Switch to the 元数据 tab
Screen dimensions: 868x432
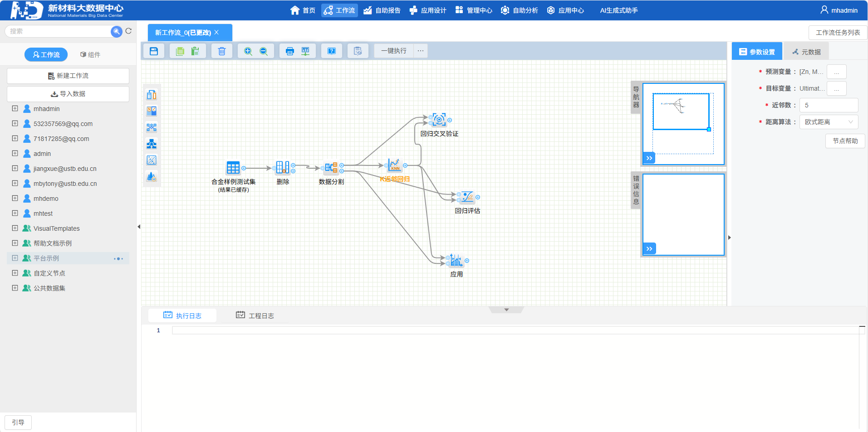[x=806, y=52]
